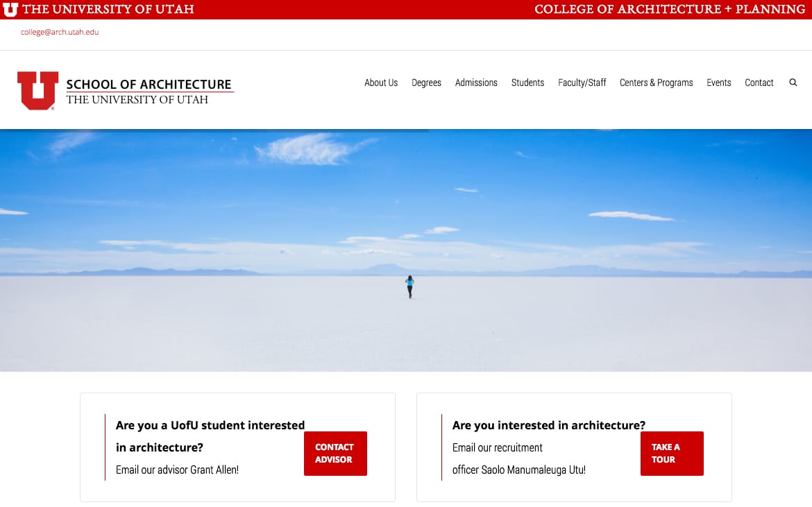The image size is (812, 507).
Task: Open the Contact page link
Action: tap(759, 83)
